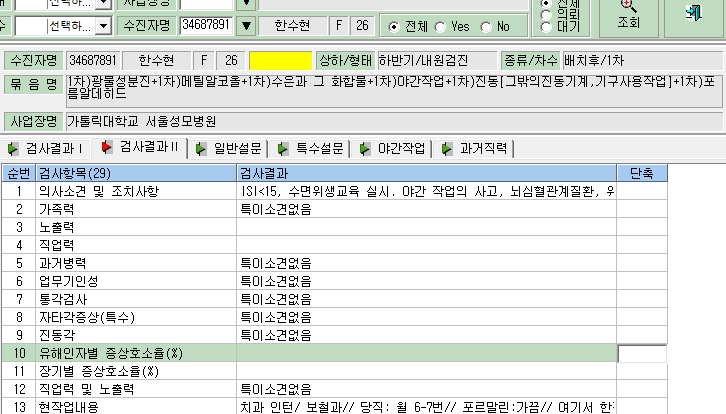The width and height of the screenshot is (726, 414).
Task: Click the green arrow icon of 검사결과 I
Action: pos(13,149)
